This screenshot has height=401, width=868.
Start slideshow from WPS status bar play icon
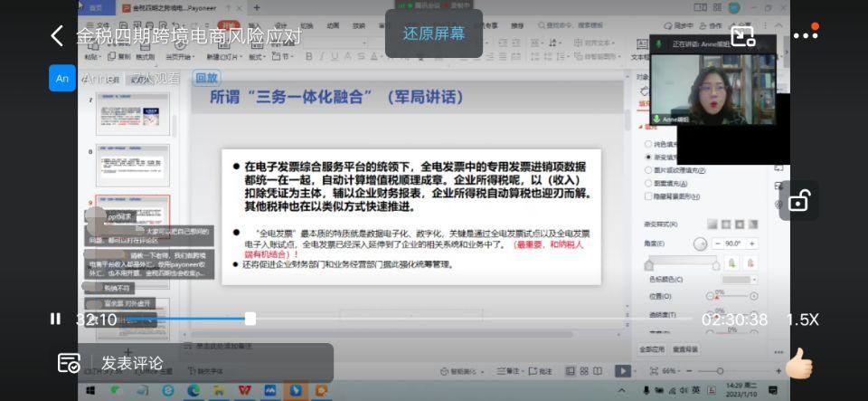click(621, 371)
